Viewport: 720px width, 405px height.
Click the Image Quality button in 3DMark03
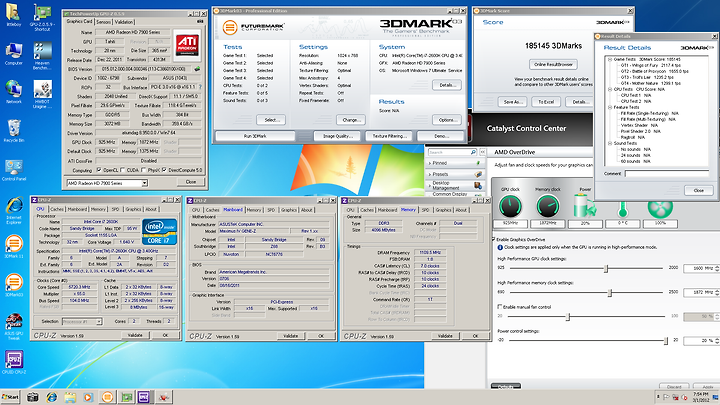(x=338, y=136)
